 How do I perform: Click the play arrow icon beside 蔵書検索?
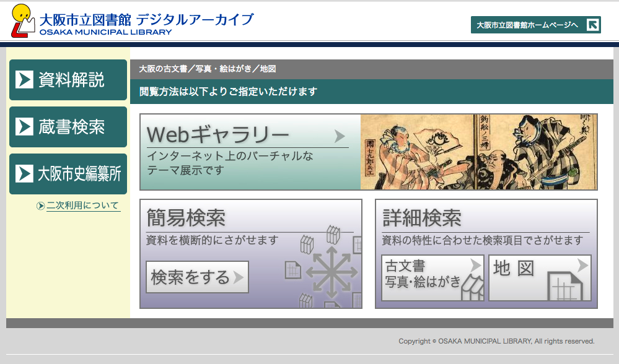tap(25, 126)
